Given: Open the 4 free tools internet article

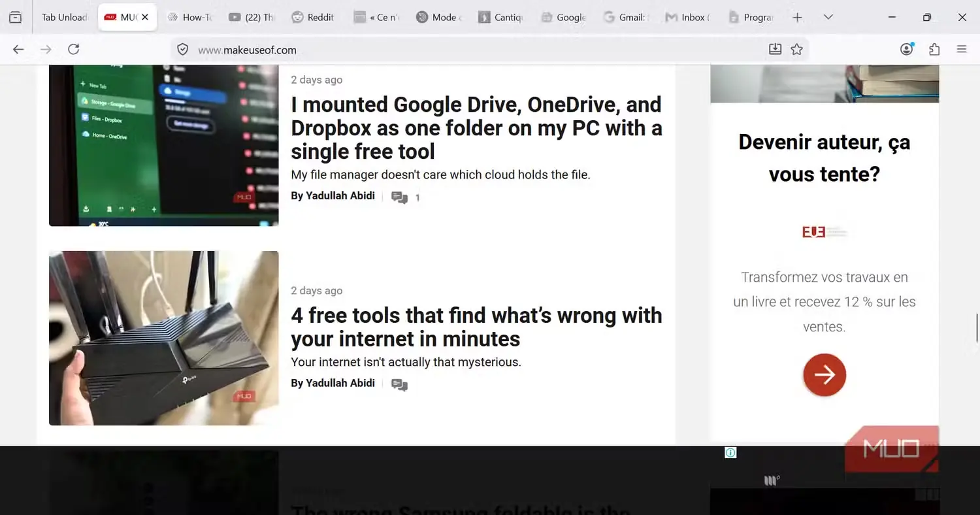Looking at the screenshot, I should (476, 327).
